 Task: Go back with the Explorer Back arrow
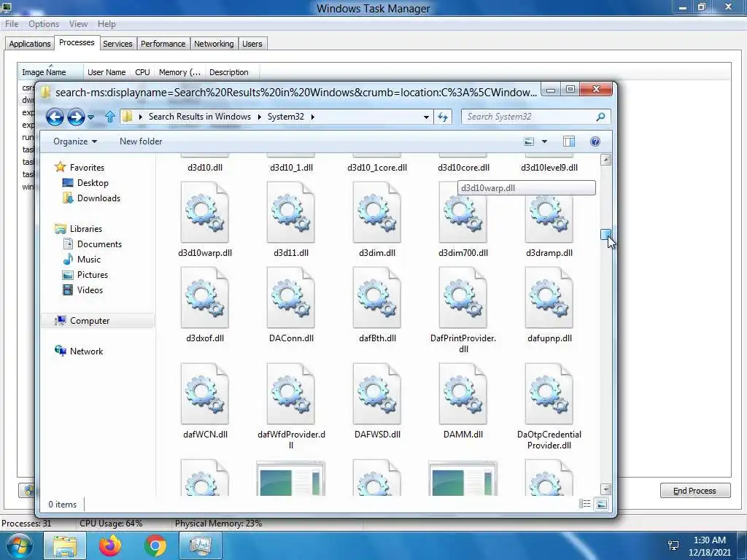55,117
